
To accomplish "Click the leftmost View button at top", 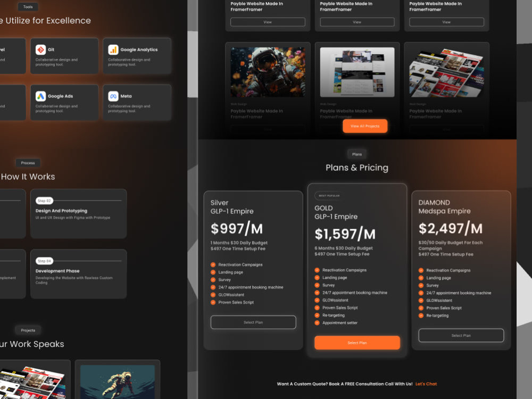I will pos(268,22).
